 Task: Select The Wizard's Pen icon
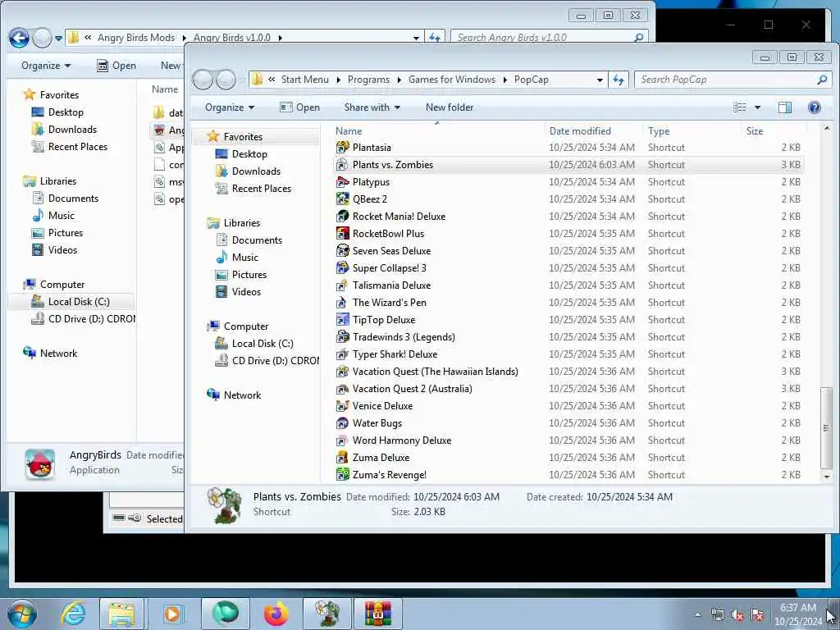click(342, 303)
